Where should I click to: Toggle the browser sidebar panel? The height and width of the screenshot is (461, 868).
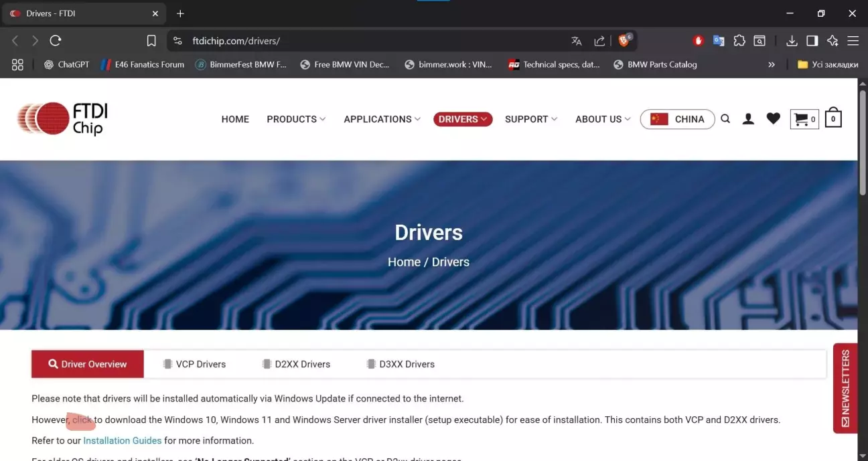pyautogui.click(x=812, y=41)
